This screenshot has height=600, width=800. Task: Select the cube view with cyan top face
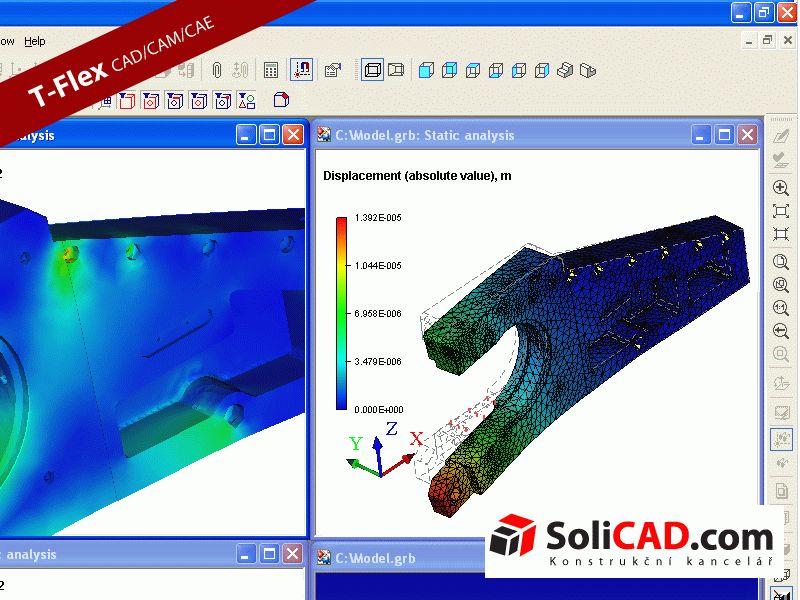click(x=473, y=70)
